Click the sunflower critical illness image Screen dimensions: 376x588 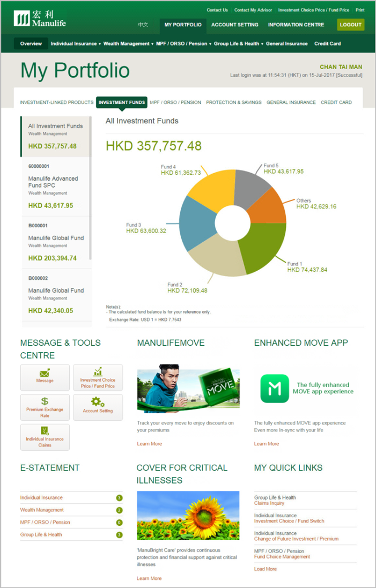188,515
